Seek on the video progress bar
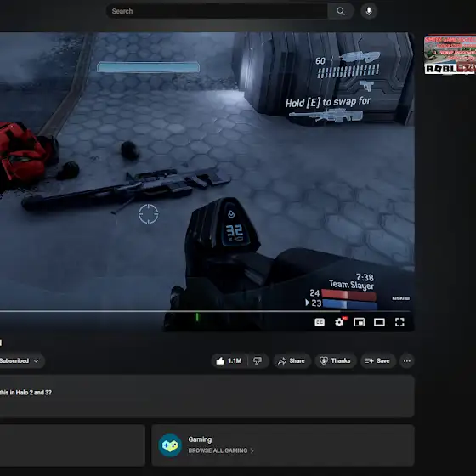 click(x=205, y=311)
